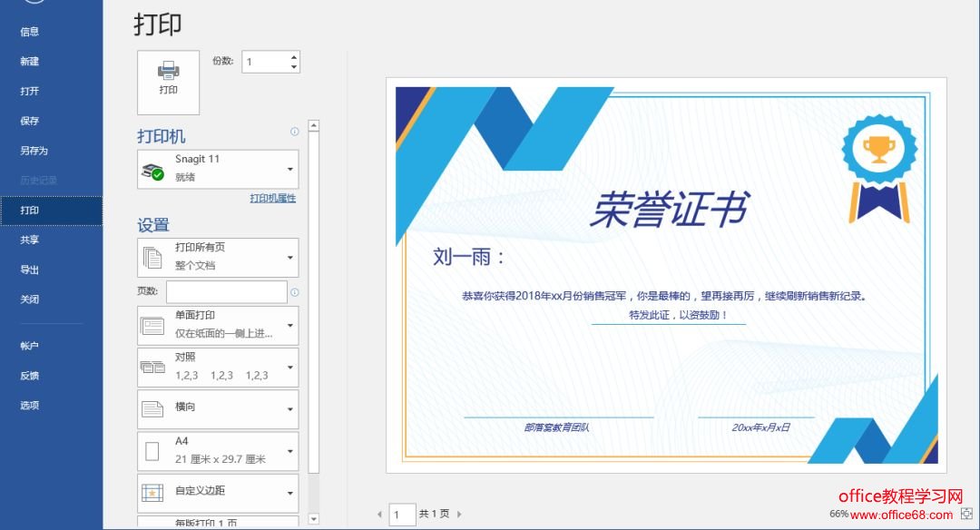Go to previous page in print preview

(379, 515)
